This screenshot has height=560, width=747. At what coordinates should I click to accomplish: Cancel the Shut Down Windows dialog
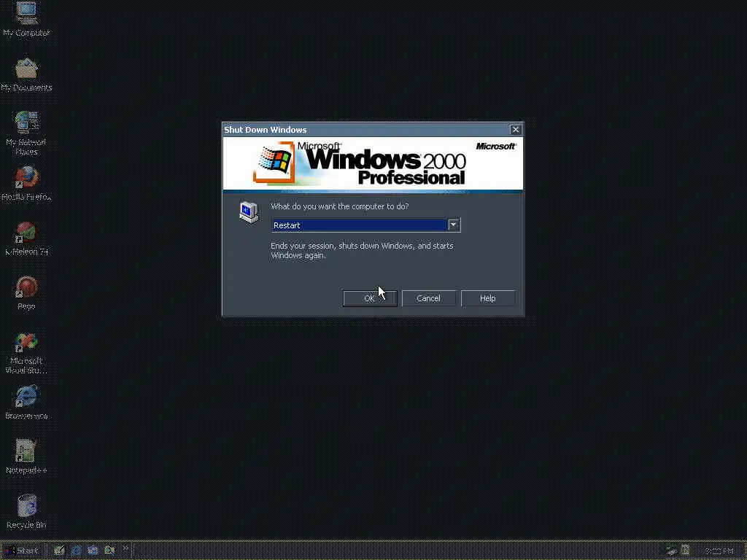coord(428,298)
